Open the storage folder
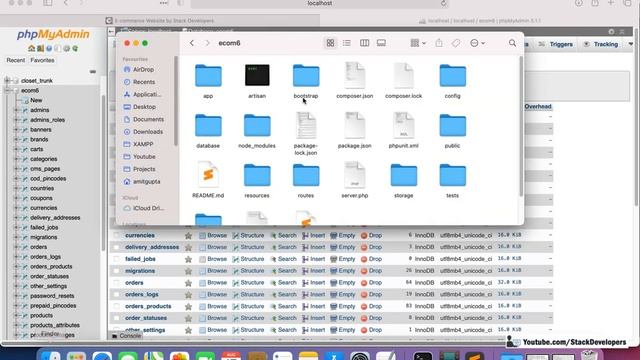This screenshot has height=360, width=640. (404, 175)
